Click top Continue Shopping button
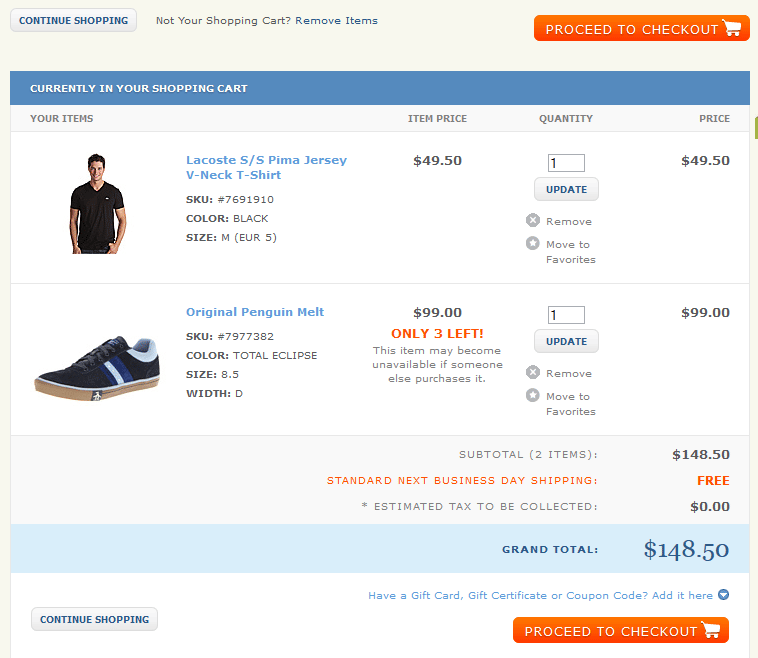The width and height of the screenshot is (758, 658). pos(73,20)
